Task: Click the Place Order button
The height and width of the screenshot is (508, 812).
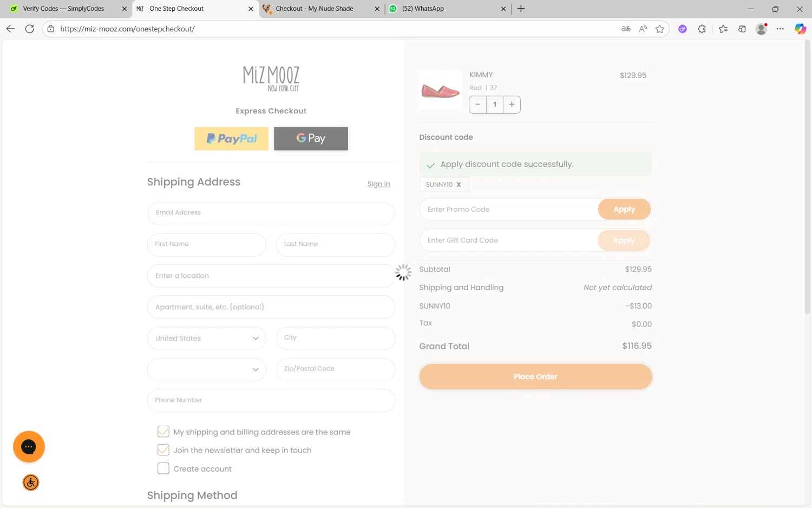Action: (x=535, y=376)
